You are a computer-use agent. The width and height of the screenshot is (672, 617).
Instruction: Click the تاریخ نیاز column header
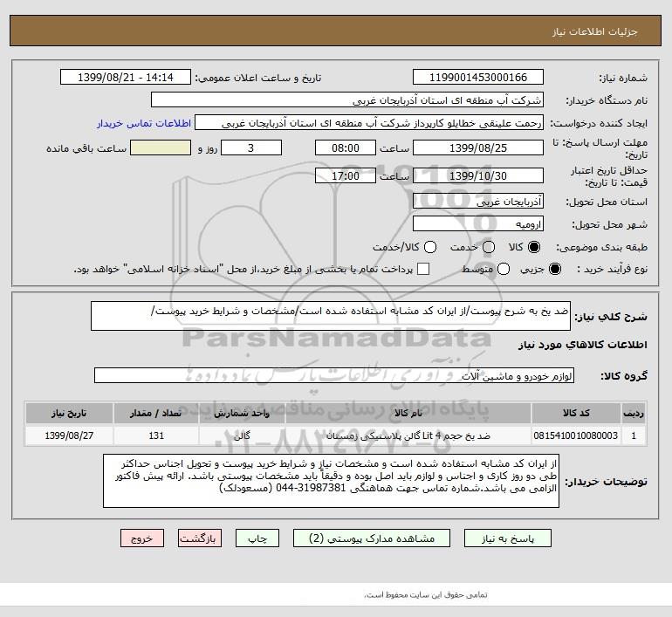click(69, 413)
